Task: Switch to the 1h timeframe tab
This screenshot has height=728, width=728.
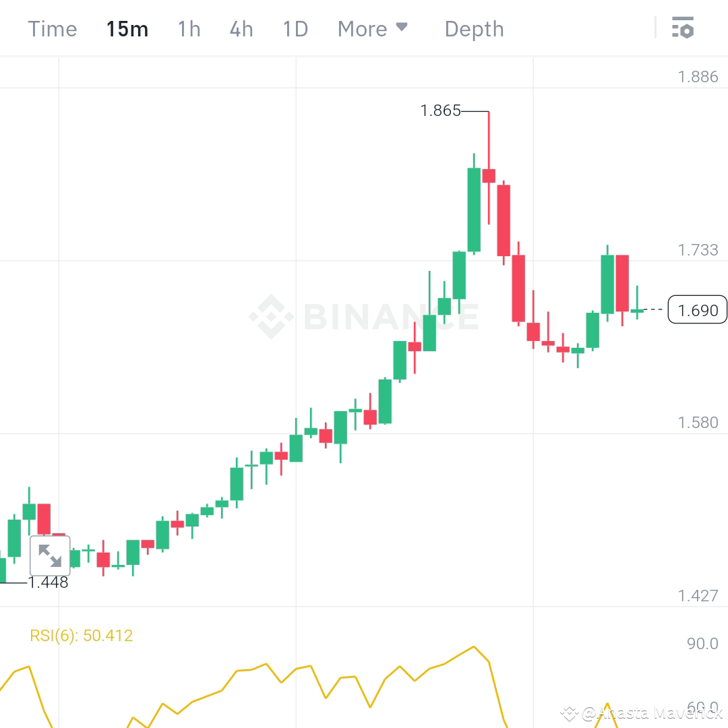Action: pyautogui.click(x=189, y=28)
